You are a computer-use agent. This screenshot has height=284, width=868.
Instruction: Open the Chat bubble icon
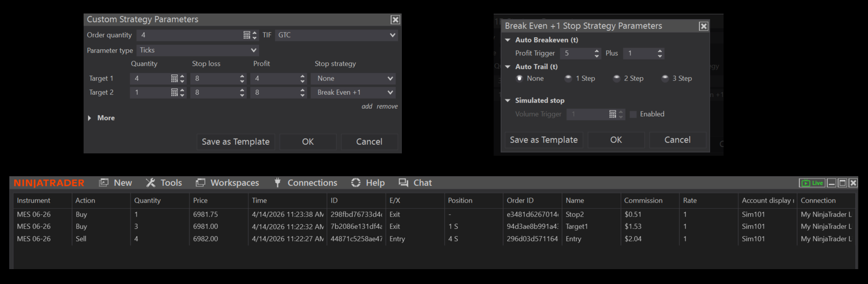[x=403, y=183]
